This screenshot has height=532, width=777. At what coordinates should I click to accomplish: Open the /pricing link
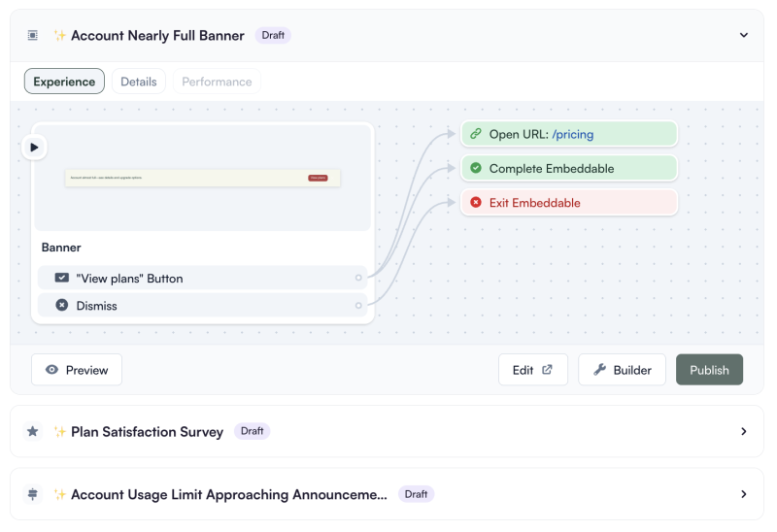[573, 134]
